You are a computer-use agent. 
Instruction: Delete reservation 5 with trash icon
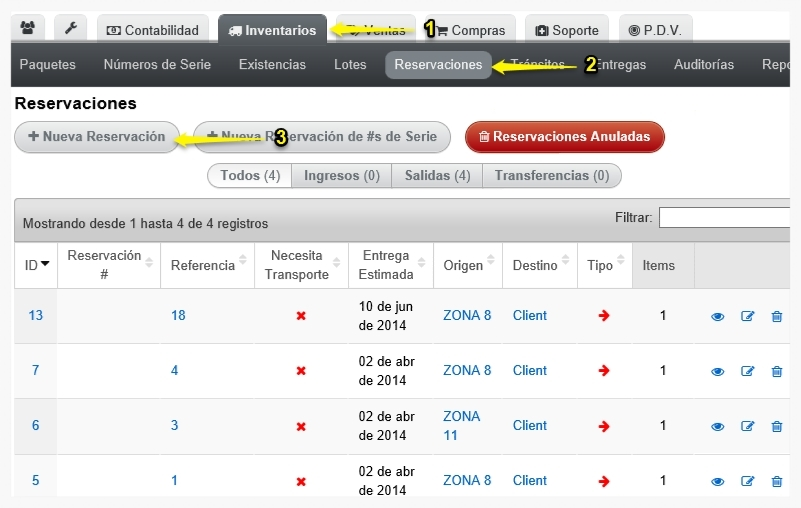coord(776,481)
